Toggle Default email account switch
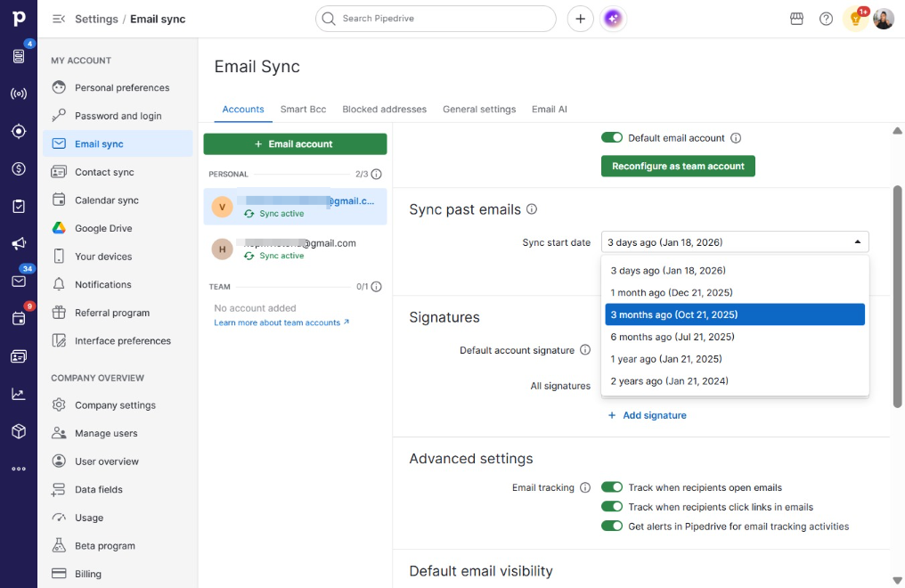This screenshot has height=588, width=905. point(612,137)
